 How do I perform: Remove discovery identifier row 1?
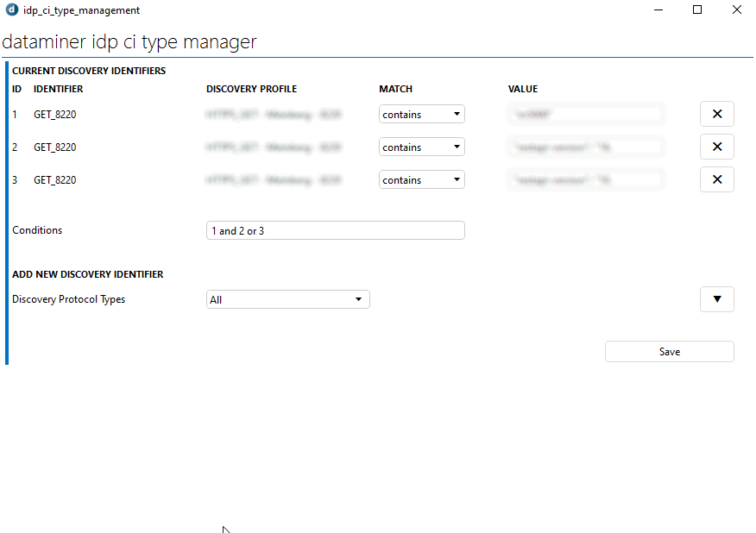pyautogui.click(x=717, y=114)
